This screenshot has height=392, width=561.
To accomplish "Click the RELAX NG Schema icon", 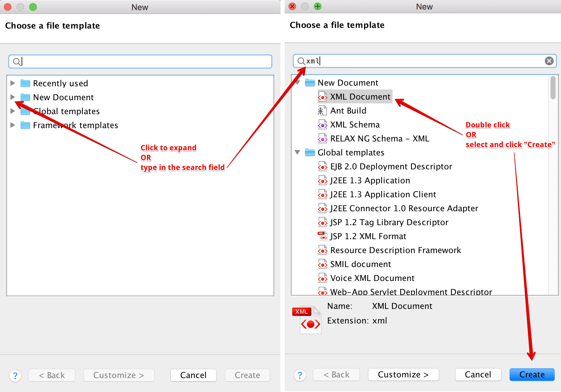I will 322,139.
